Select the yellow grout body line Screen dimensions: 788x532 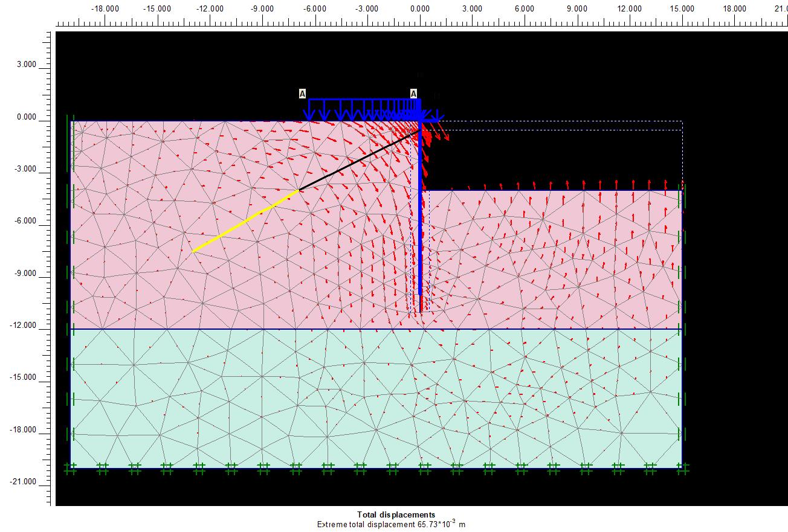(x=246, y=220)
